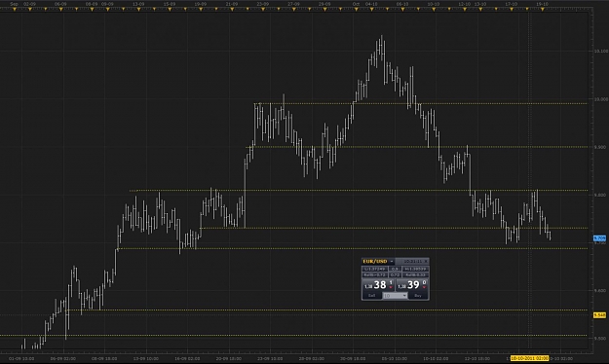Click the 10.100 price axis label
Viewport: 609px width, 364px height.
click(600, 51)
